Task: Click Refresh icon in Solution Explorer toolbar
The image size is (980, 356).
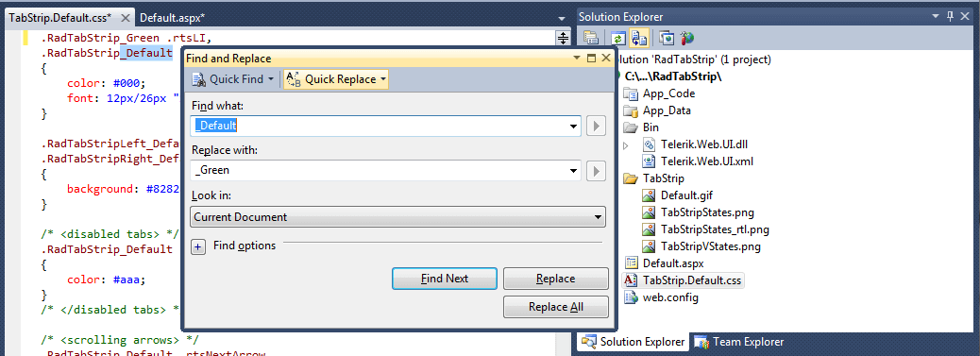Action: click(x=618, y=38)
